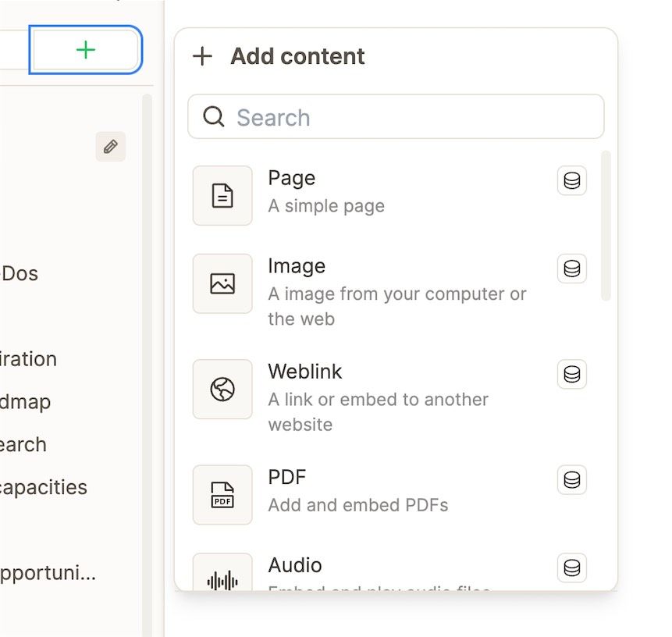Screen dimensions: 672x637
Task: Open database icon beside Image
Action: point(571,269)
